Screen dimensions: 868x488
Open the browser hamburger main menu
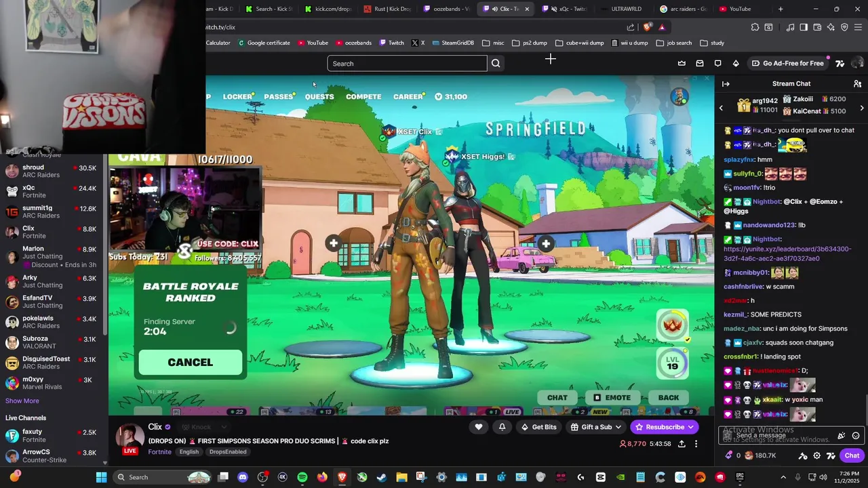858,27
